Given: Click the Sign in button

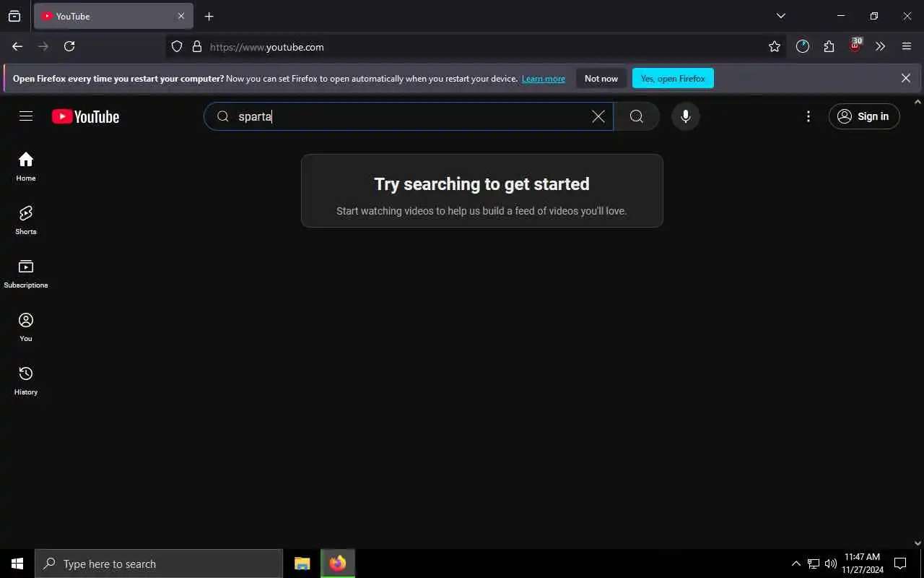Looking at the screenshot, I should [x=864, y=116].
